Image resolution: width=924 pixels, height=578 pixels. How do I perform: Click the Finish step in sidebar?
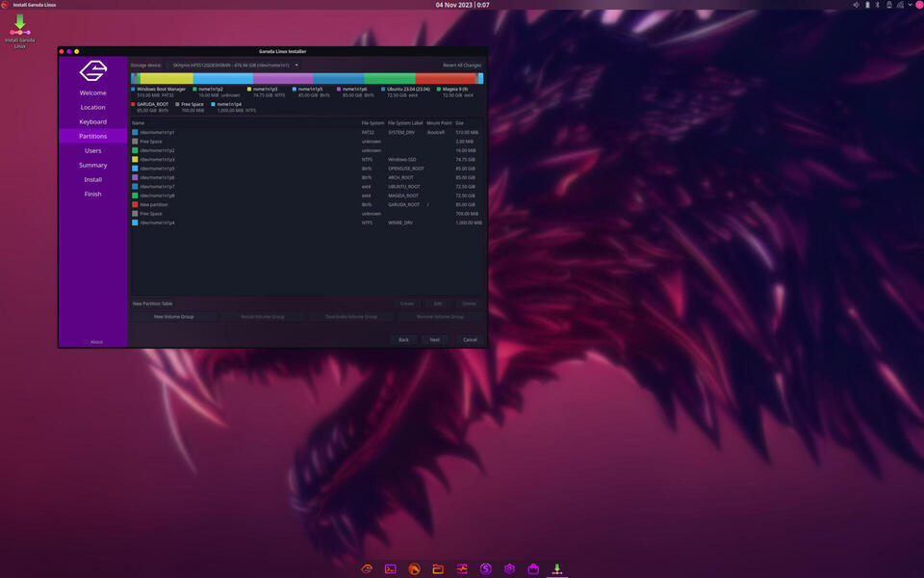[x=93, y=194]
